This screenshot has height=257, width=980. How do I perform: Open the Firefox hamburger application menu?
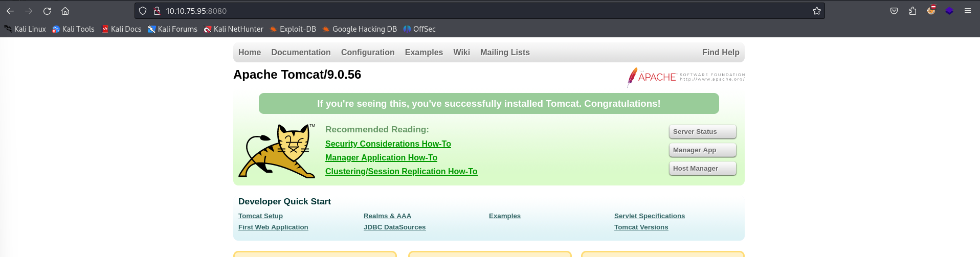[968, 11]
